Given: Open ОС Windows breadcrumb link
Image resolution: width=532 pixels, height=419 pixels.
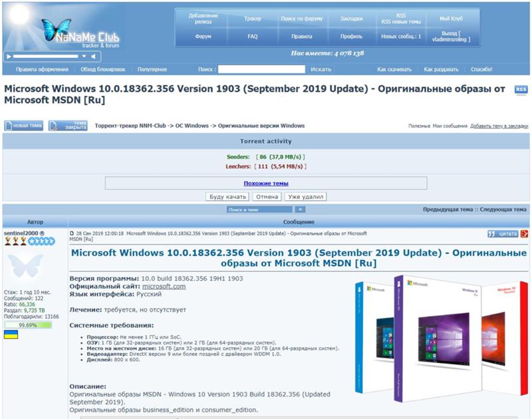Looking at the screenshot, I should coord(192,126).
